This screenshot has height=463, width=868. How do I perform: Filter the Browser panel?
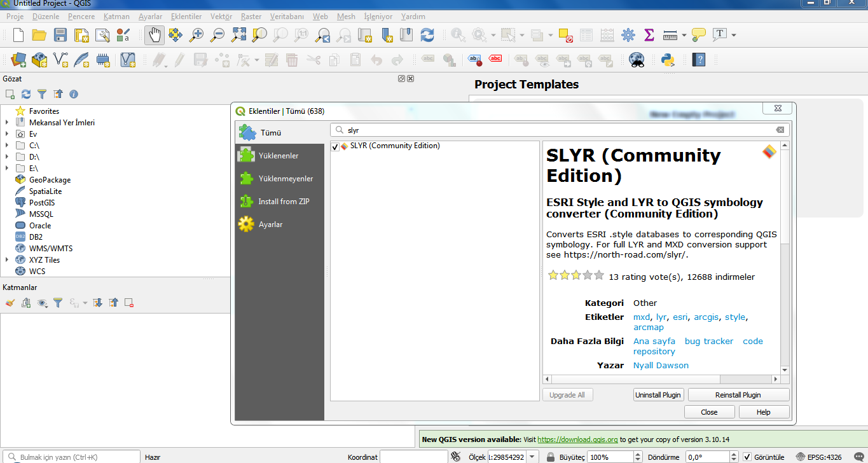pos(42,94)
